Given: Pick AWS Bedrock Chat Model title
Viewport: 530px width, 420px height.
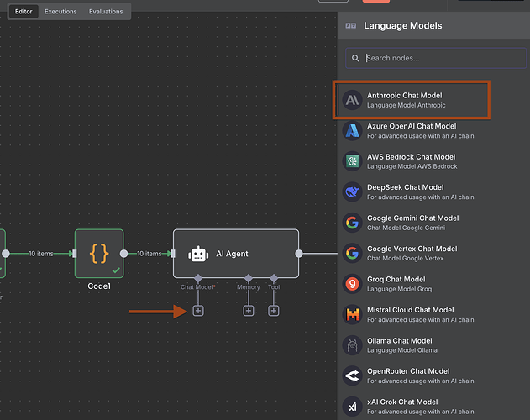Looking at the screenshot, I should tap(412, 157).
